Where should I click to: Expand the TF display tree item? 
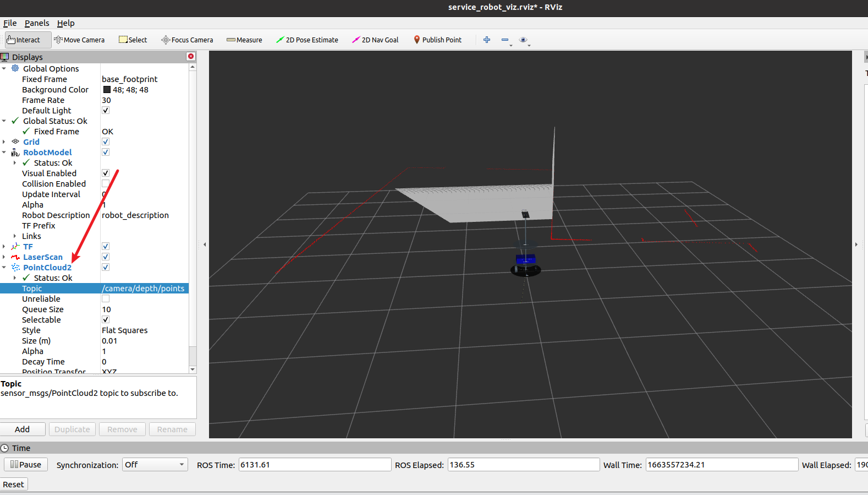click(4, 247)
